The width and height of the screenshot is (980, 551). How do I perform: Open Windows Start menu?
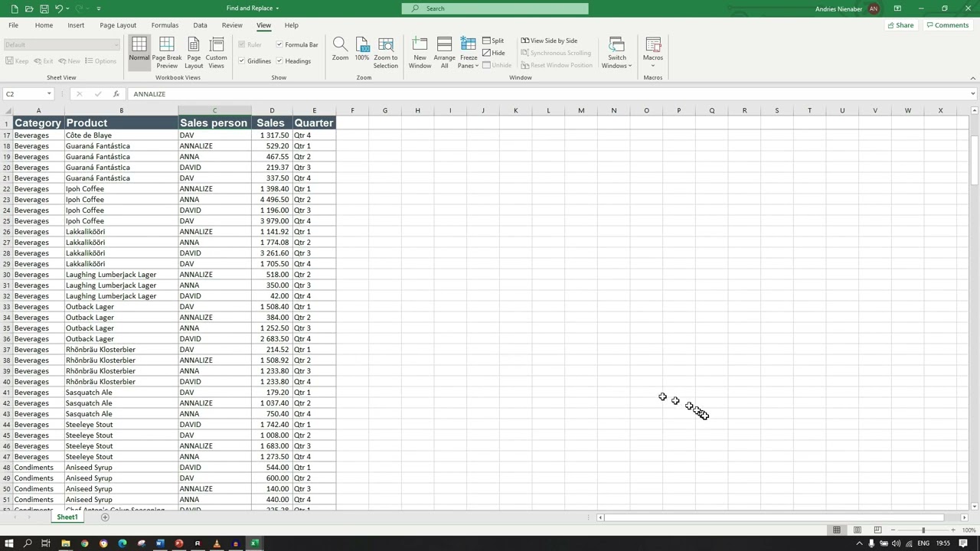(x=9, y=543)
